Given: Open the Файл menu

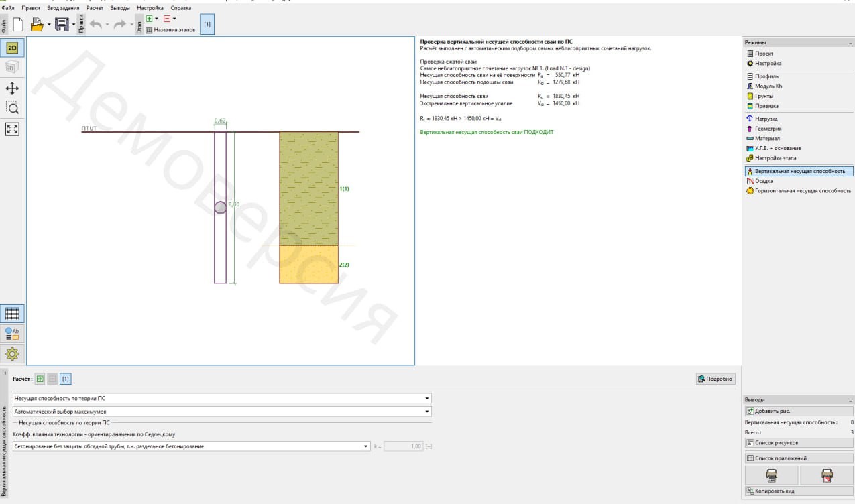Looking at the screenshot, I should tap(8, 8).
